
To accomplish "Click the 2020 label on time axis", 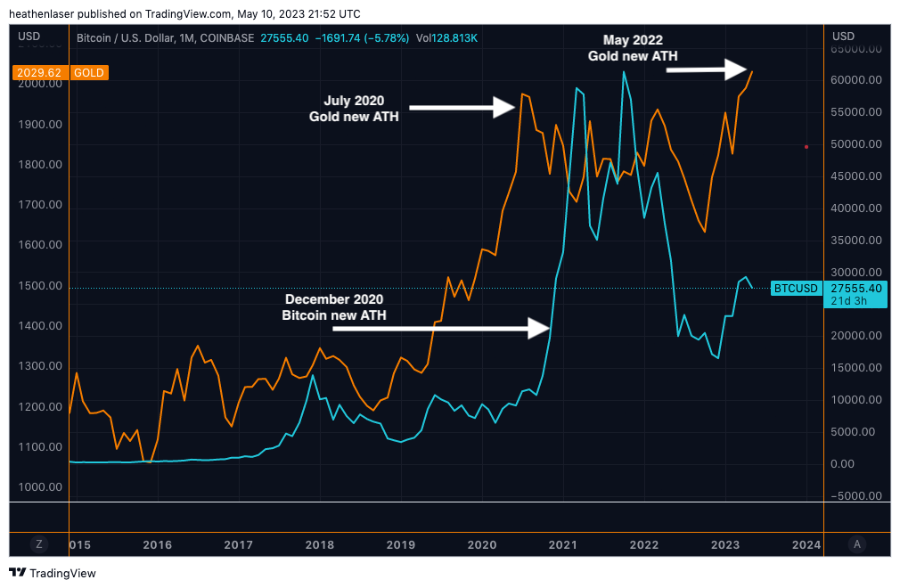I will [x=481, y=544].
